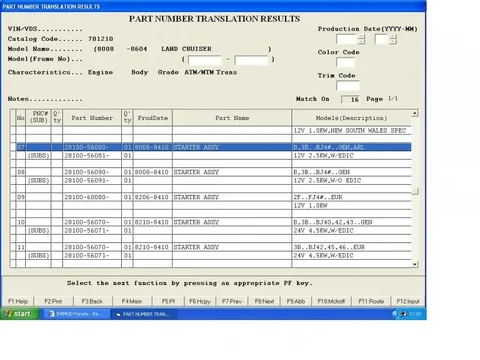Click the first frame number input field
480x360 pixels.
point(204,60)
